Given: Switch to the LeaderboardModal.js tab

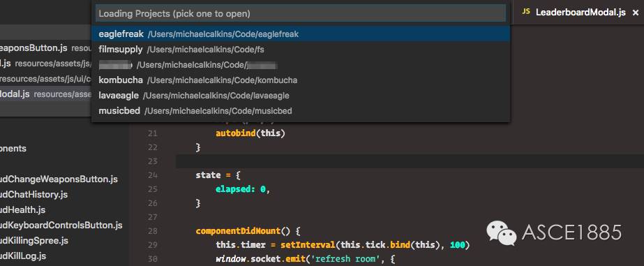Looking at the screenshot, I should [x=581, y=13].
